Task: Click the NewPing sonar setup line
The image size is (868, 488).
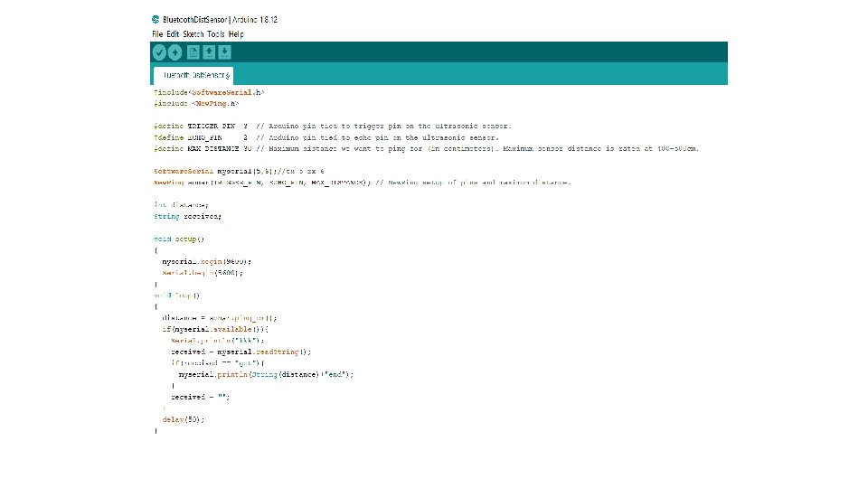Action: (x=362, y=183)
